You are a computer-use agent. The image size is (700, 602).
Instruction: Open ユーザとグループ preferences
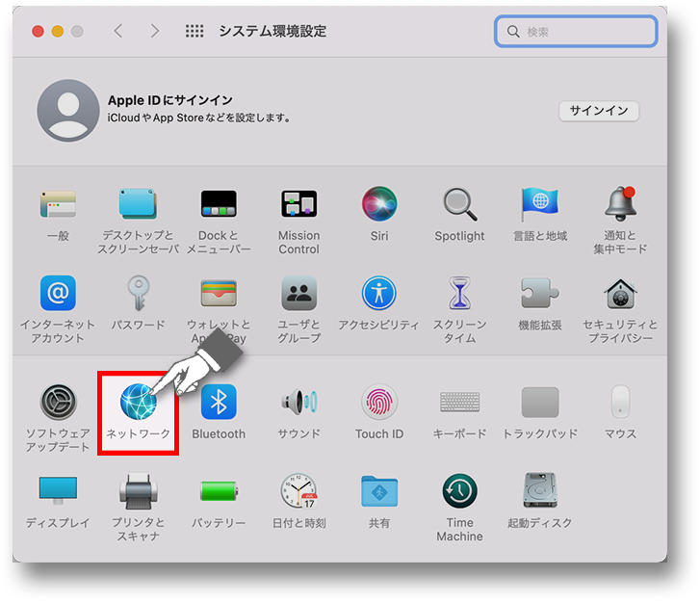[x=299, y=293]
